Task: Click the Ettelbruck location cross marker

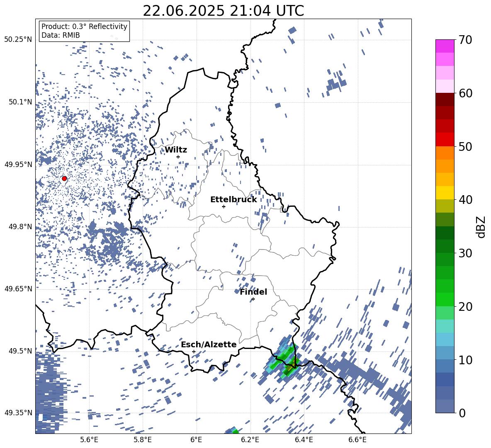Action: tap(224, 206)
